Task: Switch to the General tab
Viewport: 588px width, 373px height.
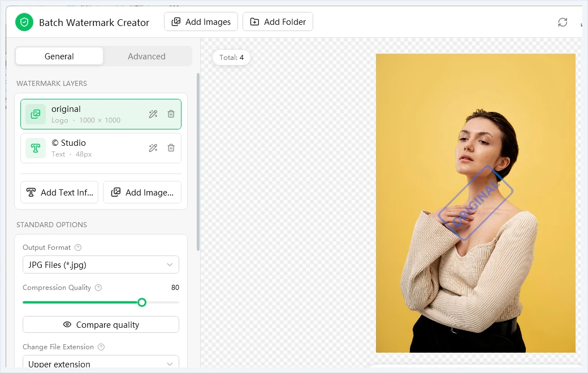Action: 59,56
